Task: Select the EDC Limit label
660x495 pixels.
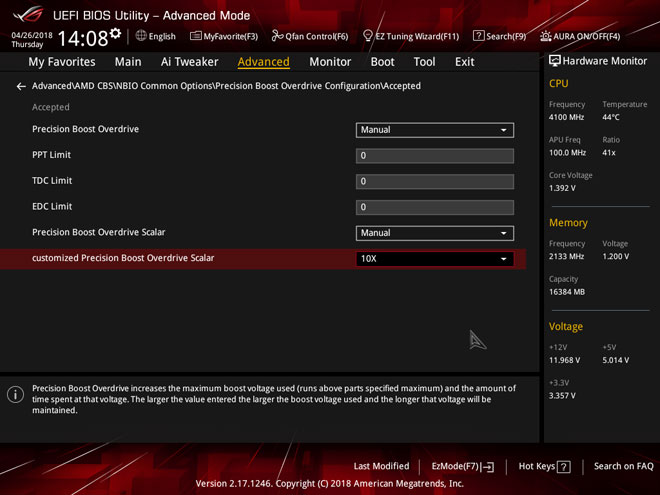Action: 52,206
